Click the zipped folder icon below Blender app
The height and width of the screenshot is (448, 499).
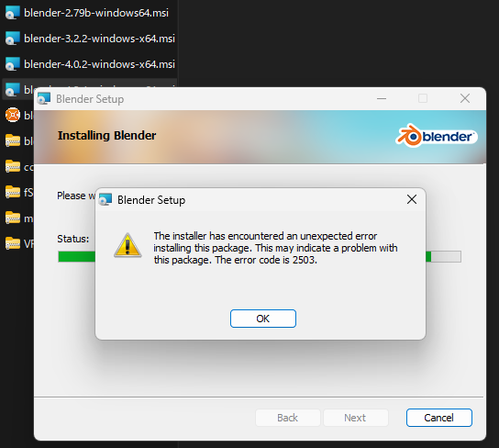(13, 140)
